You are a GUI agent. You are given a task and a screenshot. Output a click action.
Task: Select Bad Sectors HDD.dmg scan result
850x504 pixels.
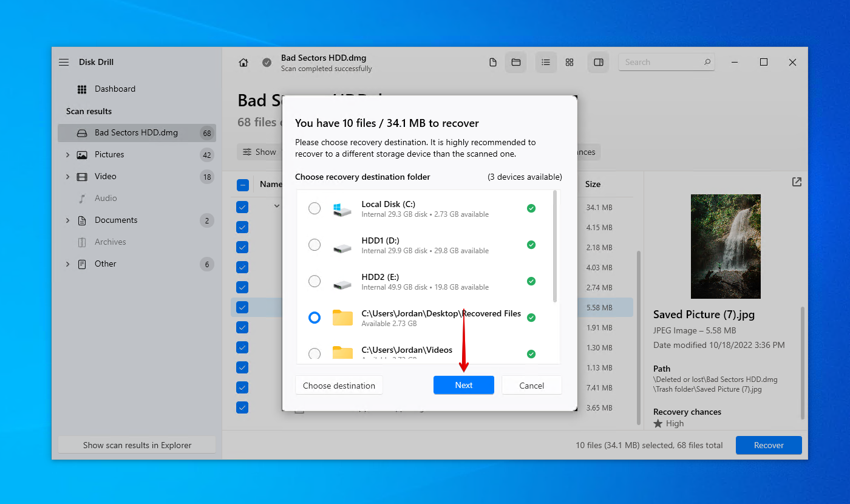pos(137,133)
